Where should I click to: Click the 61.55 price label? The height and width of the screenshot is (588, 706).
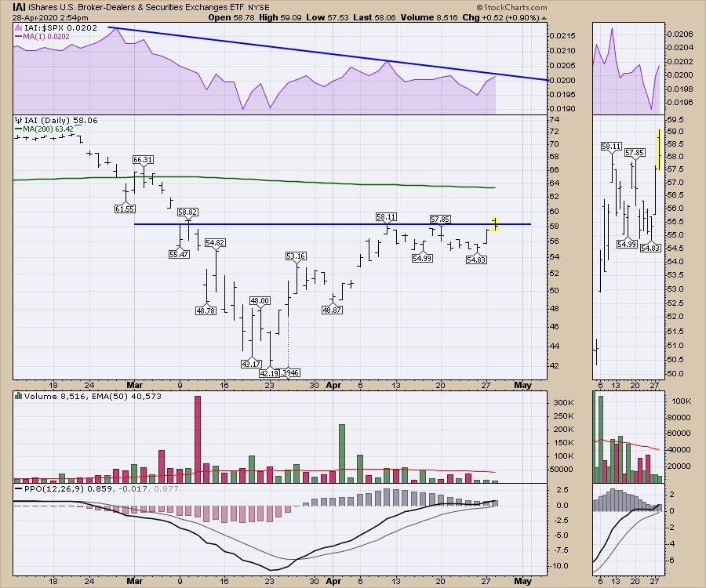[125, 209]
